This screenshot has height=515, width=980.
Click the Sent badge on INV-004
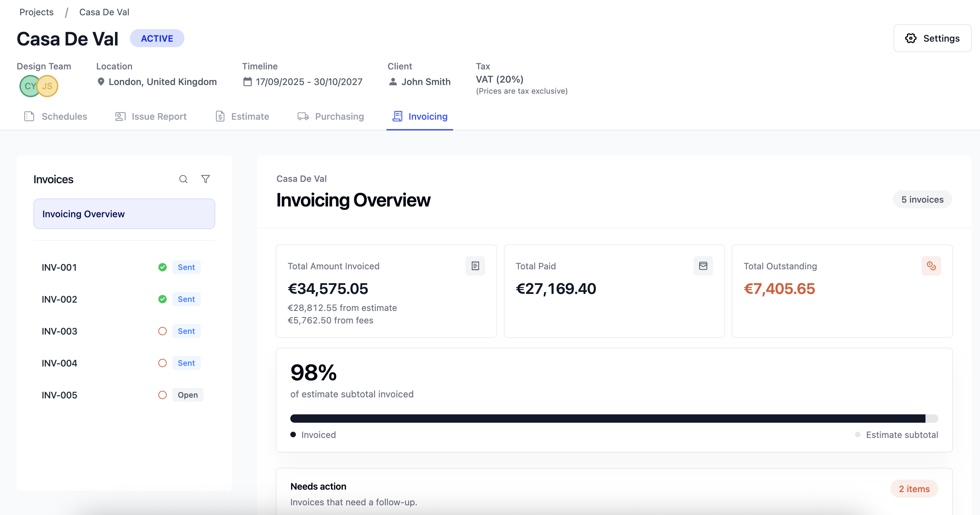coord(186,363)
